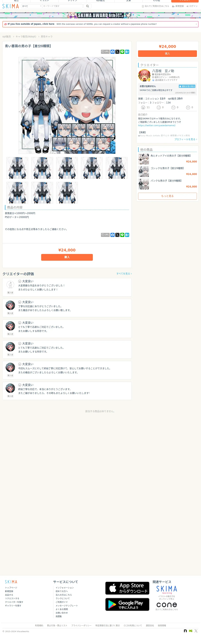Viewport: 201px width, 644px height.
Task: Open the X icon in the footer
Action: pyautogui.click(x=196, y=631)
